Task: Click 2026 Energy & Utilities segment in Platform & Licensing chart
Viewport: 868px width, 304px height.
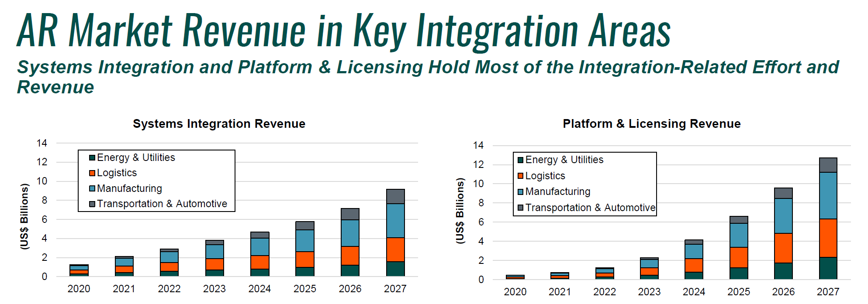Action: 783,271
